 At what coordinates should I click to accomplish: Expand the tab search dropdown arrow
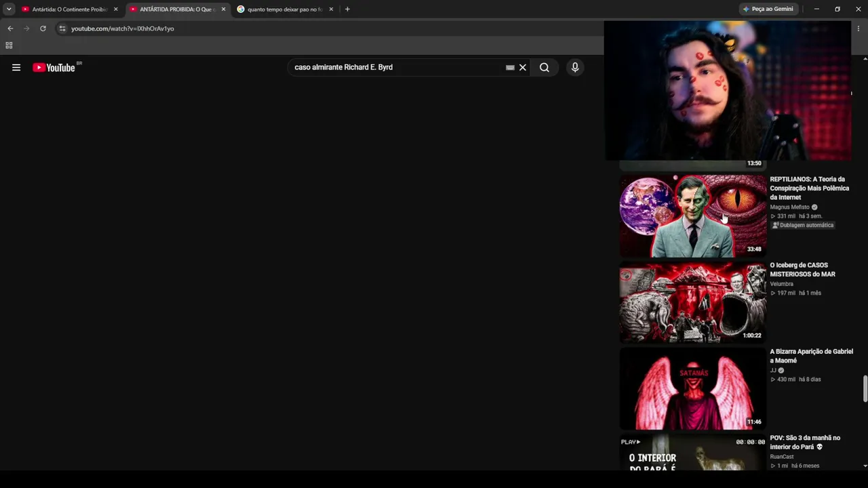(9, 9)
